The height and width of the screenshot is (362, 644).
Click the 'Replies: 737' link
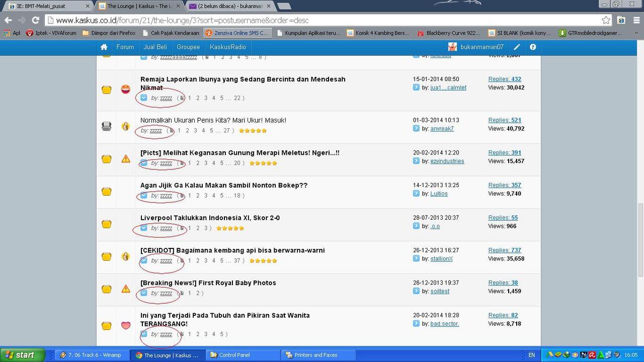pos(505,250)
